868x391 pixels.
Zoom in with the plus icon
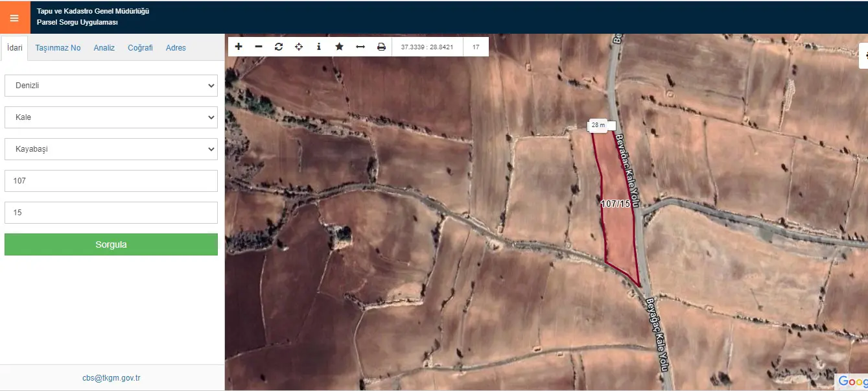(239, 47)
